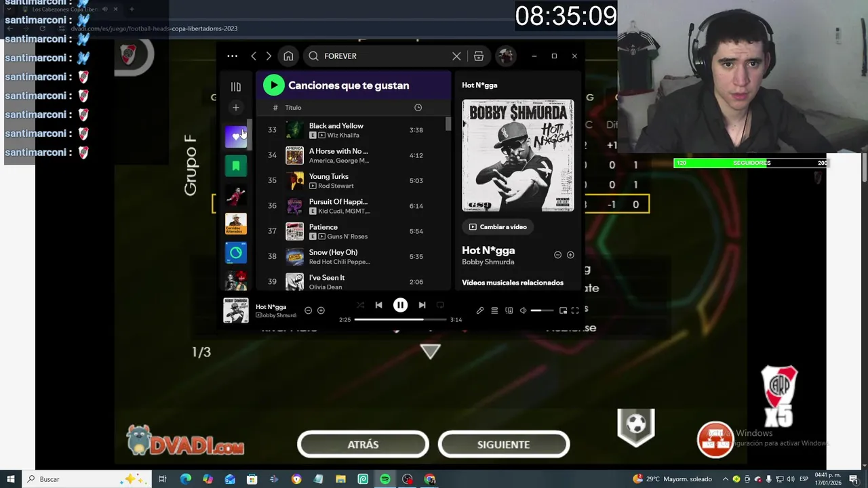Open Chrome from the taskbar
Screen dimensions: 868x488
(430, 479)
